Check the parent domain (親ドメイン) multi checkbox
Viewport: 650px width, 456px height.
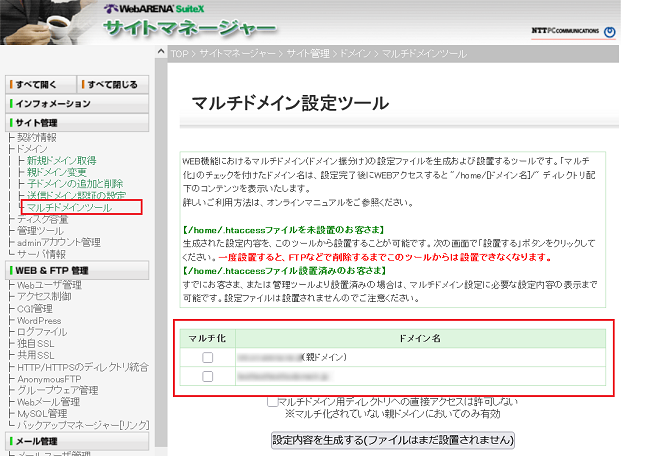208,357
